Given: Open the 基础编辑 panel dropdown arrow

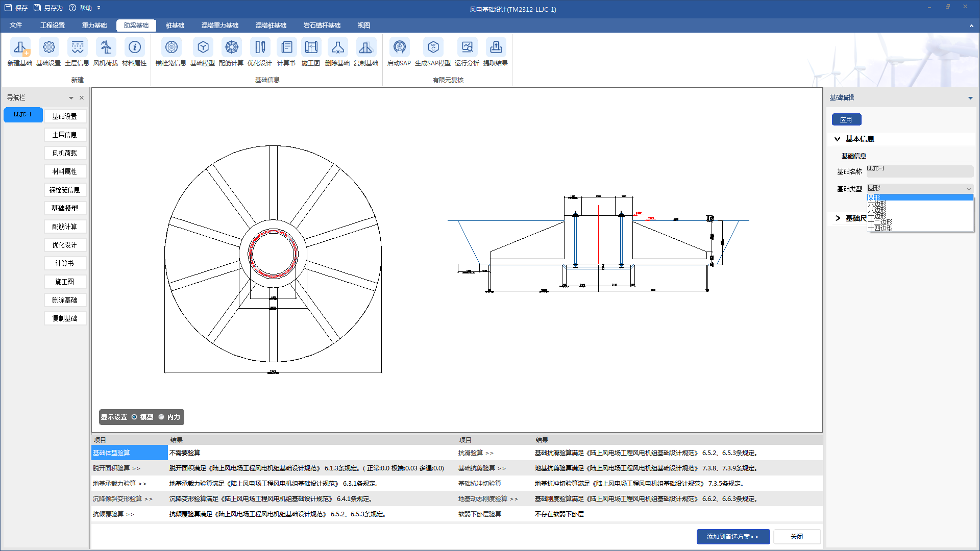Looking at the screenshot, I should (970, 98).
